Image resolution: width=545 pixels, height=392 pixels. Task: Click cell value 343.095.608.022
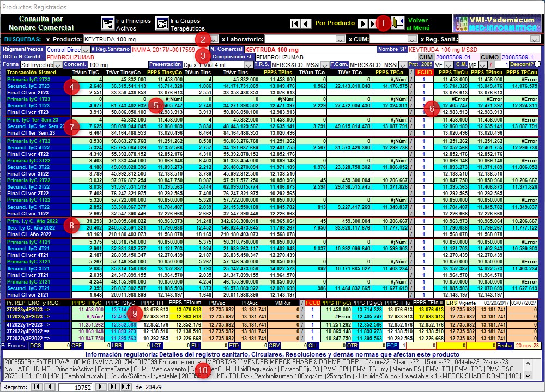(124, 221)
